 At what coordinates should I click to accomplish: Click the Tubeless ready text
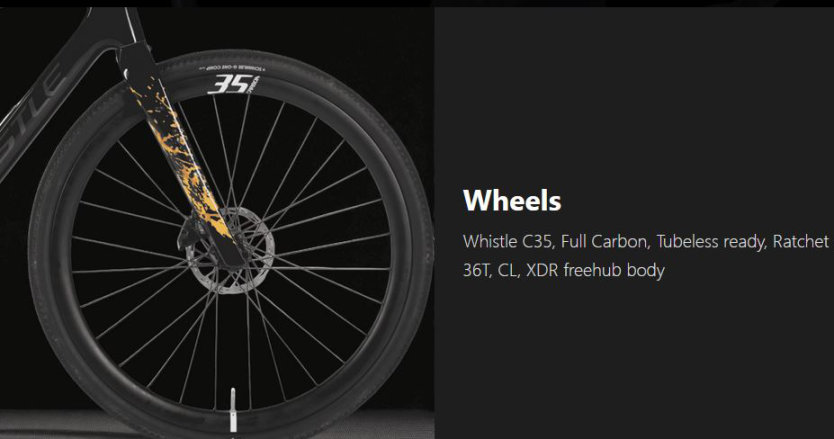coord(711,242)
